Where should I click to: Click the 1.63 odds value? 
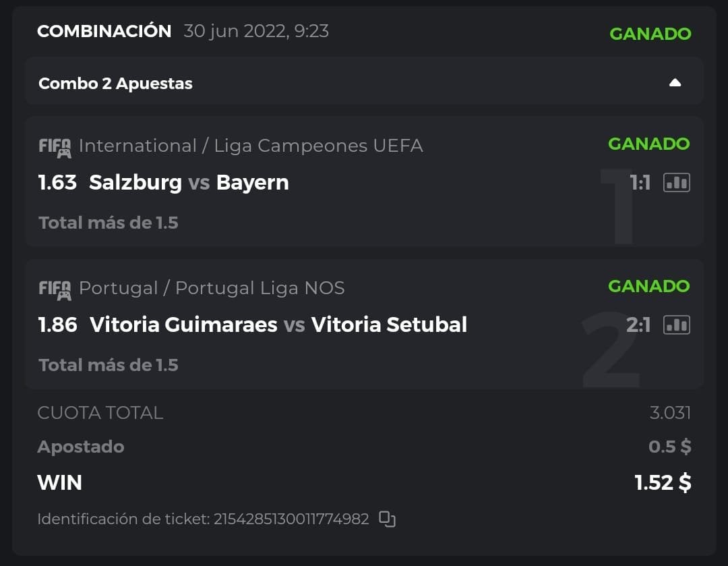(57, 182)
